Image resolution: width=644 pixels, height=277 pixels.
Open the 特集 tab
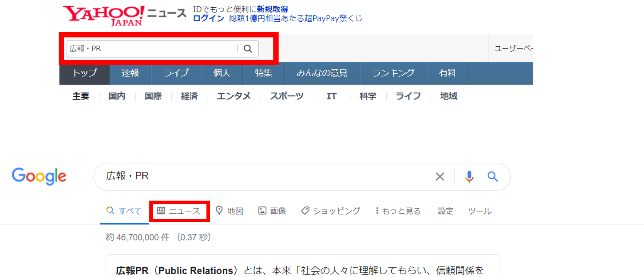(264, 73)
